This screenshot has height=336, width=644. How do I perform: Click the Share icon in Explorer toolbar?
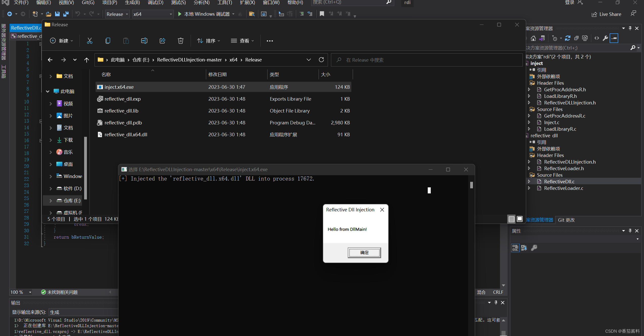162,41
